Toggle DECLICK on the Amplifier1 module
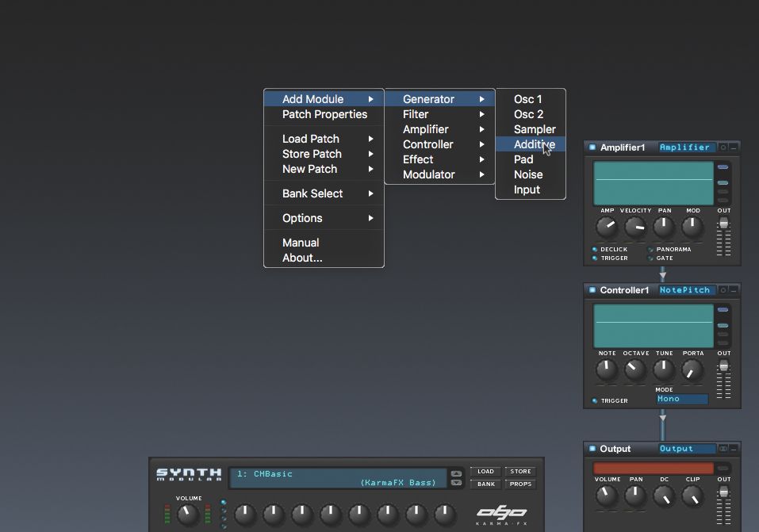Image resolution: width=759 pixels, height=532 pixels. pos(594,249)
